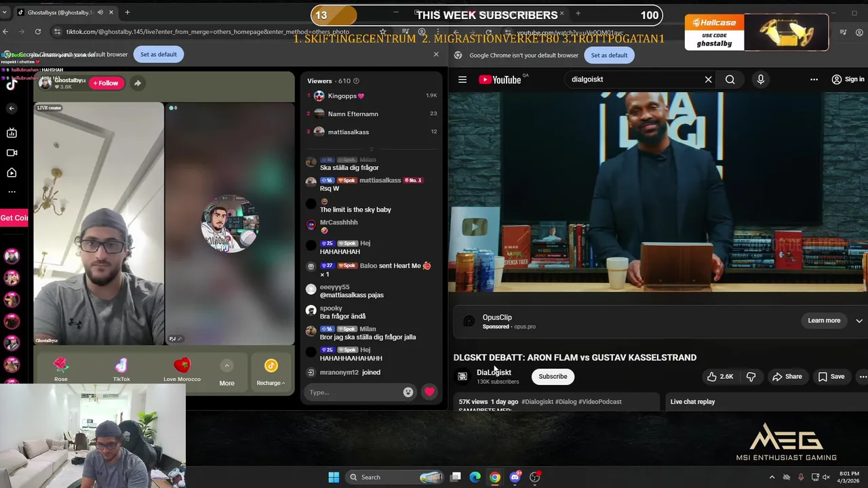Clear the dialgoiskt search text
Viewport: 868px width, 488px height.
[708, 79]
